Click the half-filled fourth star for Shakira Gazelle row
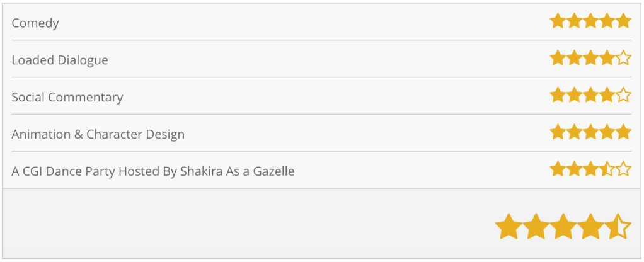 click(607, 169)
